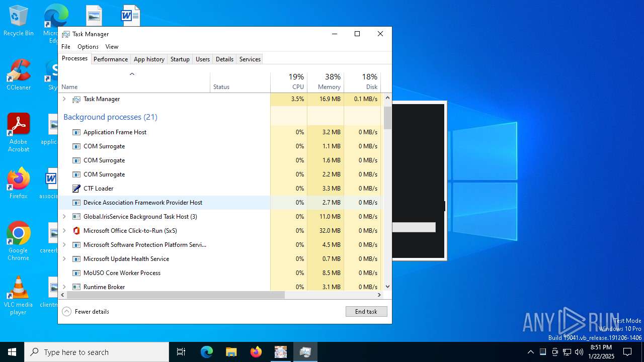Expand Microsoft Update Health Service group
Image resolution: width=644 pixels, height=362 pixels.
[64, 259]
